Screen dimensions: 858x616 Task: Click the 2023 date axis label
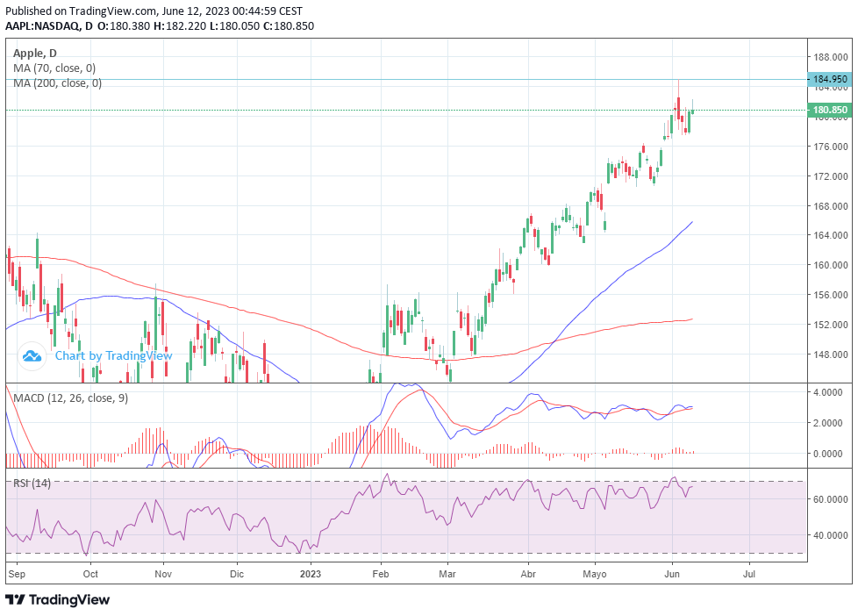[311, 574]
